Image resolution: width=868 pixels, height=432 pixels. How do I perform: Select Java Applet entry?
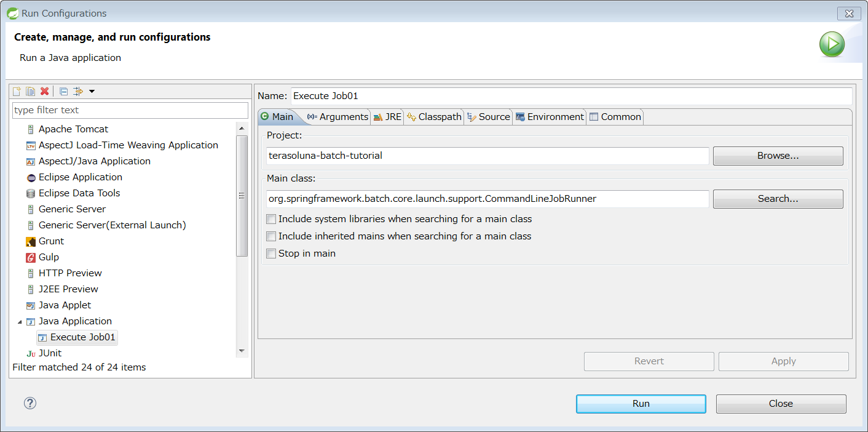coord(65,305)
